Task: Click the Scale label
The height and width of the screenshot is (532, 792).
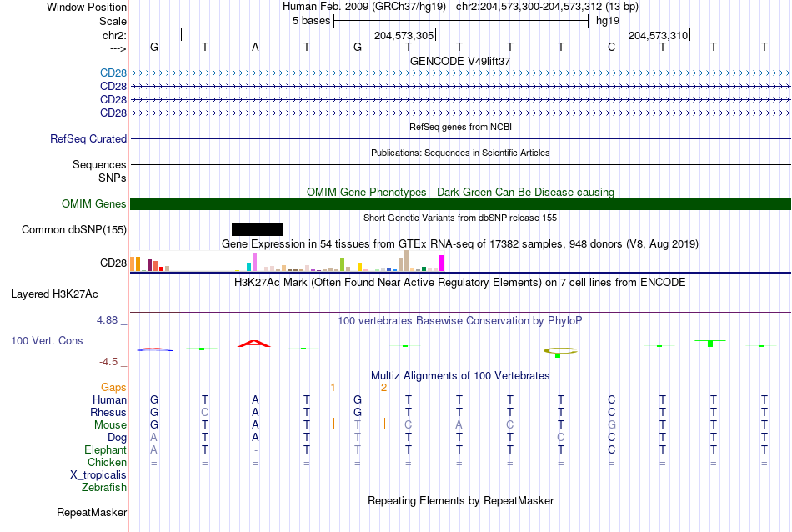Action: [x=113, y=21]
